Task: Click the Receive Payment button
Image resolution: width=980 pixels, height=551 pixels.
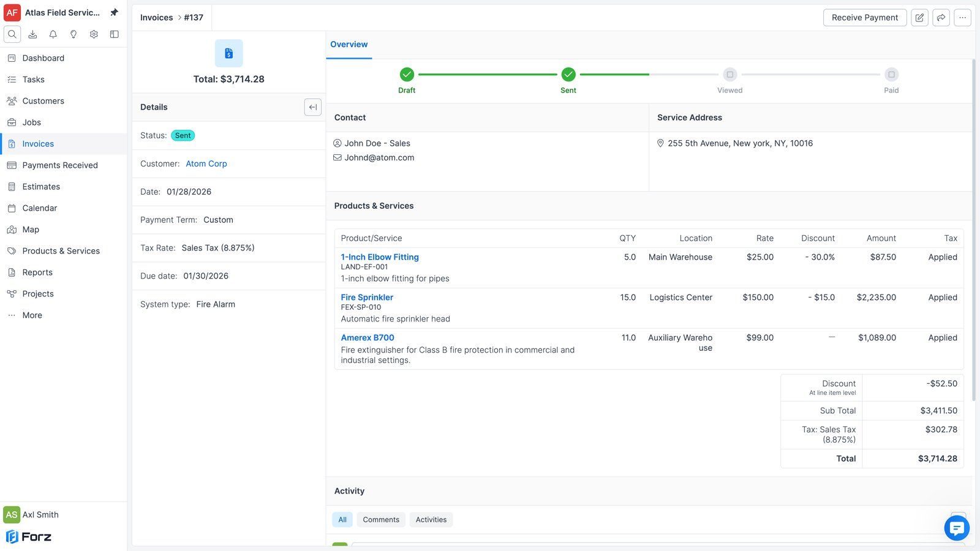Action: (865, 18)
